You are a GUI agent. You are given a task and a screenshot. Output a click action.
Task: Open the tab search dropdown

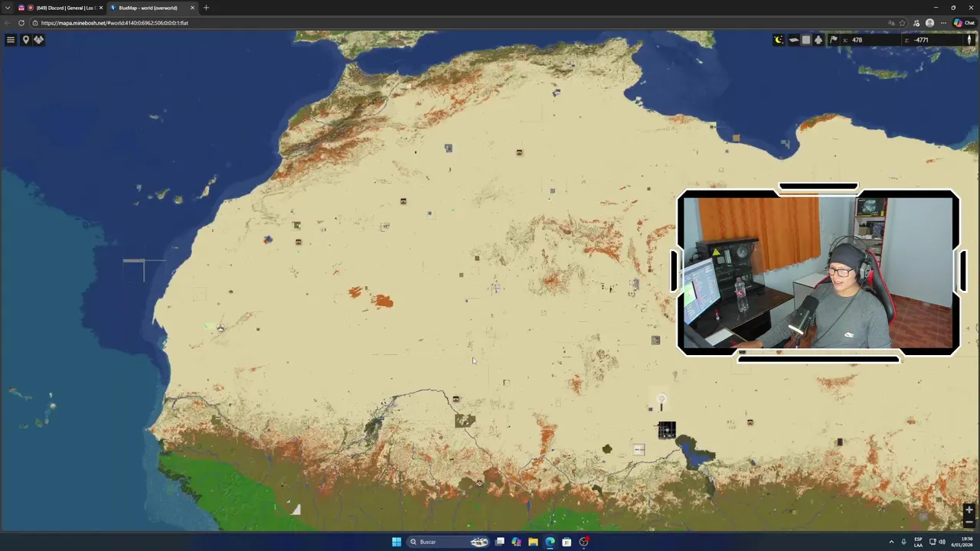point(8,8)
